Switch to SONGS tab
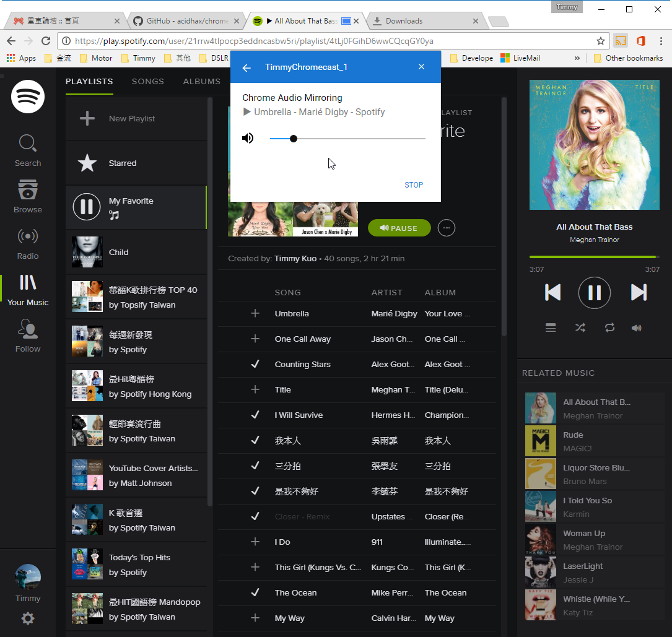 tap(148, 81)
